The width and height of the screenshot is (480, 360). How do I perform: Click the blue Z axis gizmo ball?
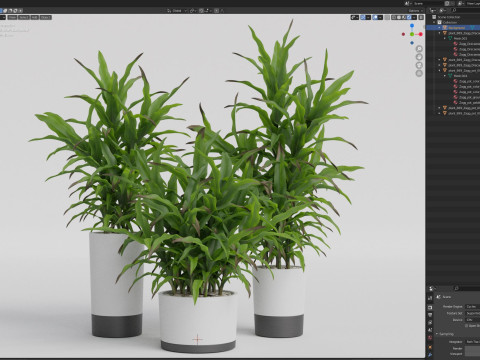(x=412, y=25)
